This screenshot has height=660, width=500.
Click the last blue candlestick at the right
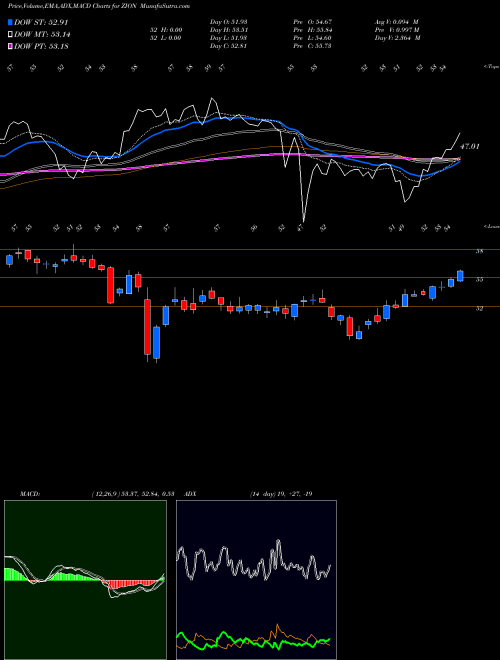[460, 276]
